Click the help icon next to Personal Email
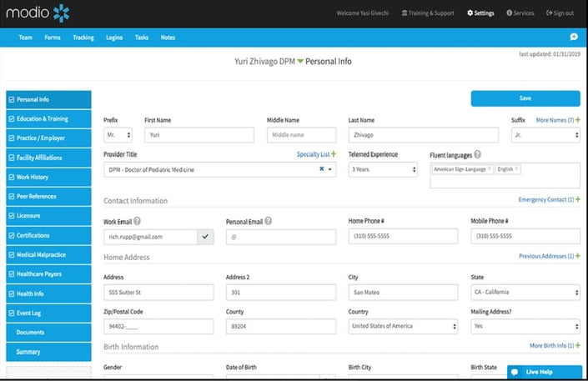Viewport: 588px width, 381px height. (268, 221)
